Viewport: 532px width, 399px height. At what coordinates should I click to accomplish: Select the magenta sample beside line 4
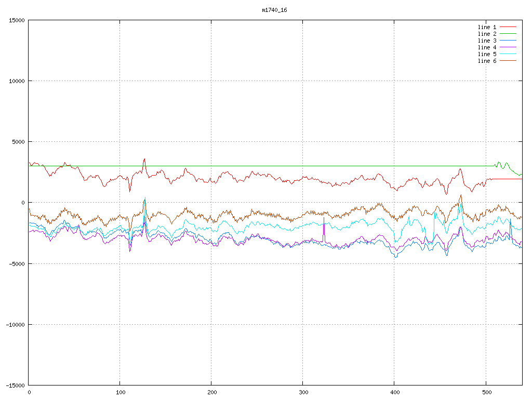[508, 47]
